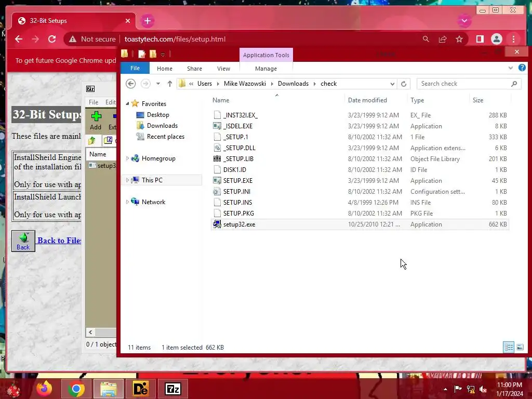Image resolution: width=532 pixels, height=399 pixels.
Task: Open the Home ribbon tab
Action: (x=165, y=69)
